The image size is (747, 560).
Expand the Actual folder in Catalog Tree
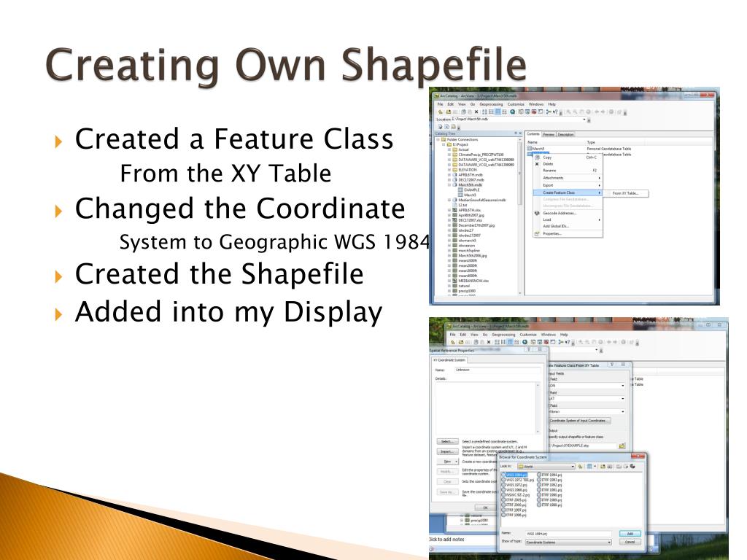point(449,149)
